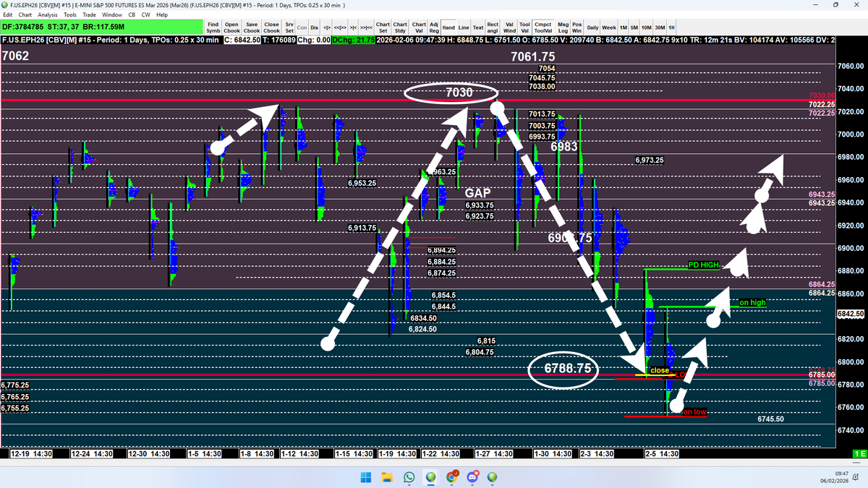Select the Hand tool

(448, 27)
